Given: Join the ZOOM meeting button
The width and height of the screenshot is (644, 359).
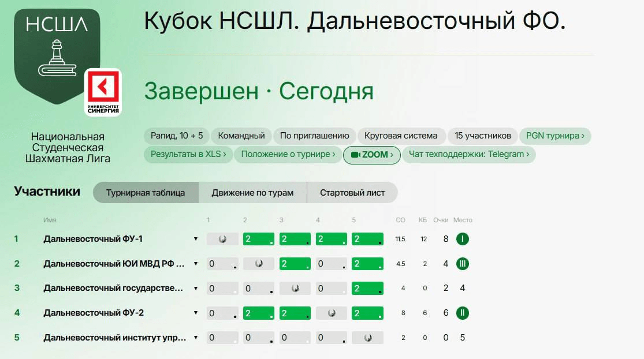Looking at the screenshot, I should [x=372, y=155].
